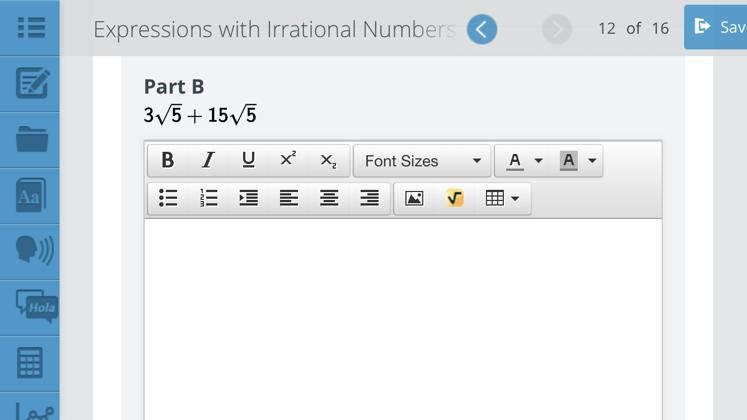The width and height of the screenshot is (747, 420).
Task: Toggle bold formatting
Action: point(168,160)
